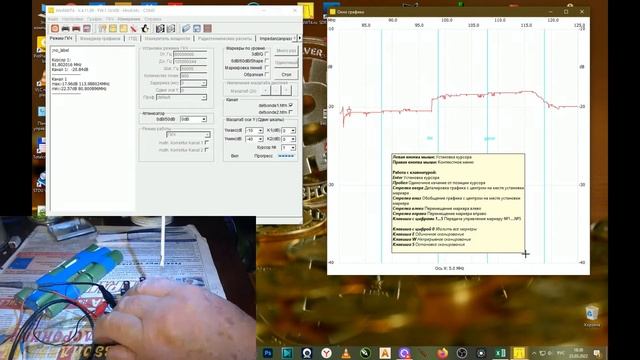This screenshot has width=640, height=360.
Task: Open the Recycle Bin desktop icon
Action: [591, 316]
